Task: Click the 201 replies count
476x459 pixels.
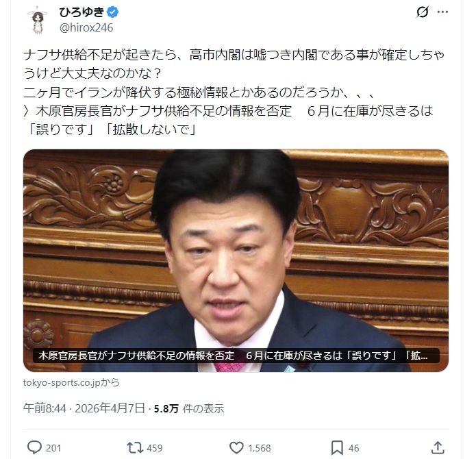Action: pos(53,448)
